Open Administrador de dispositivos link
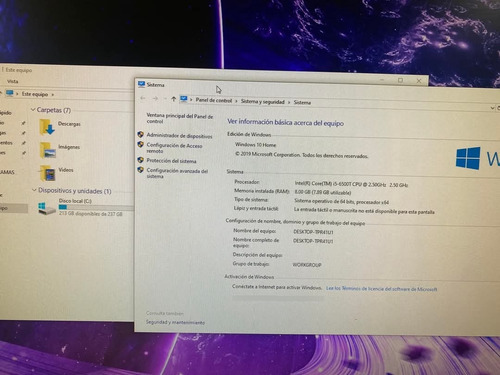Image resolution: width=500 pixels, height=375 pixels. point(179,136)
